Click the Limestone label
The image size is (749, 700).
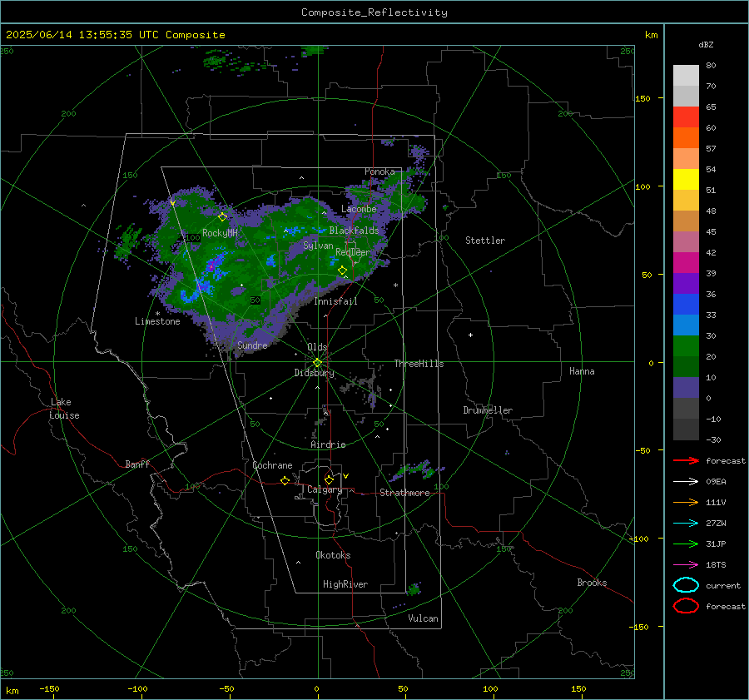tap(157, 321)
